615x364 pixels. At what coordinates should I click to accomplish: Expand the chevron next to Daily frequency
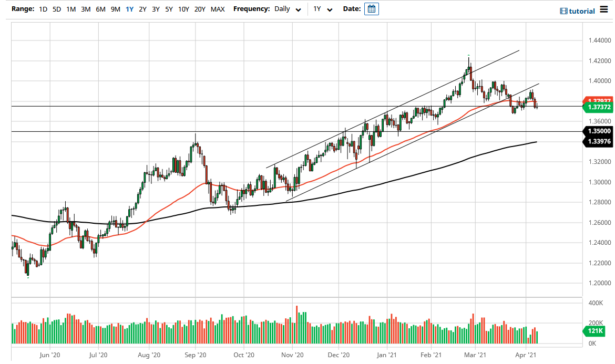(298, 9)
